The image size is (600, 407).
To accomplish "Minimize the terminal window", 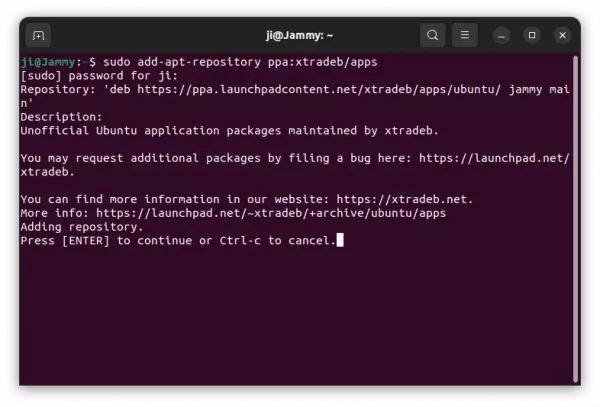I will point(501,36).
